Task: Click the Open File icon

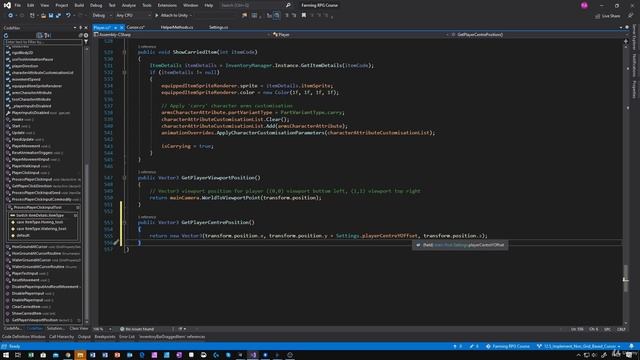Action: click(x=43, y=16)
